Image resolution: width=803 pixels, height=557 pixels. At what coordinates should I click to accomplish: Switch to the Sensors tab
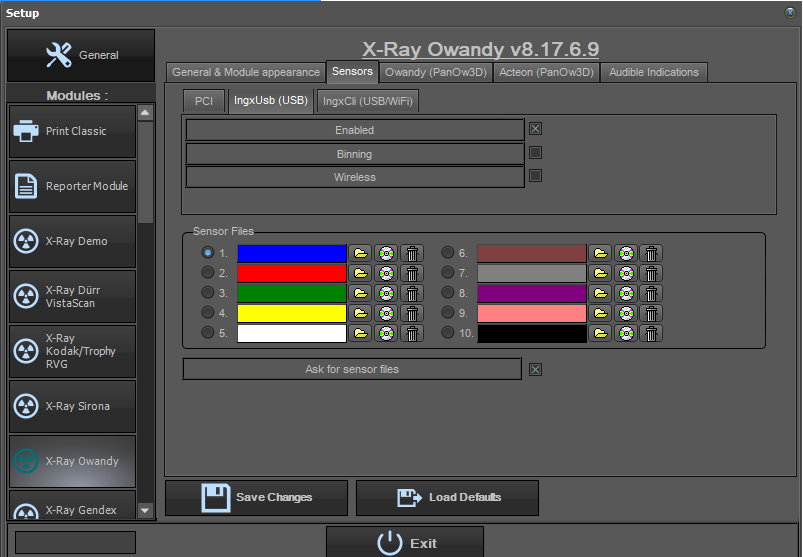pyautogui.click(x=352, y=71)
